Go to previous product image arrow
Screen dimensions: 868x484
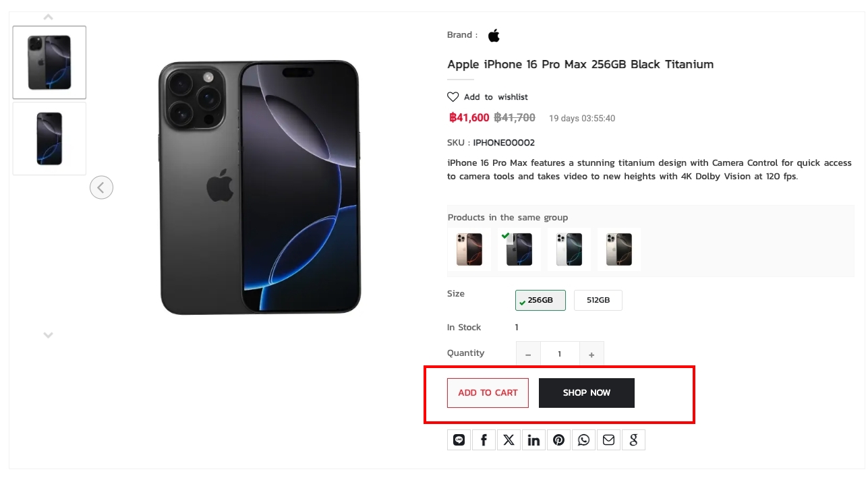101,187
